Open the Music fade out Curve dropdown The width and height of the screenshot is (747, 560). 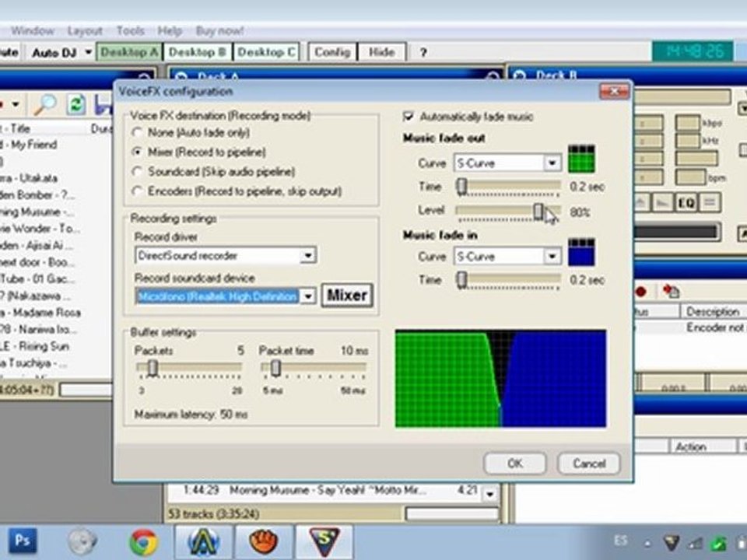[552, 163]
